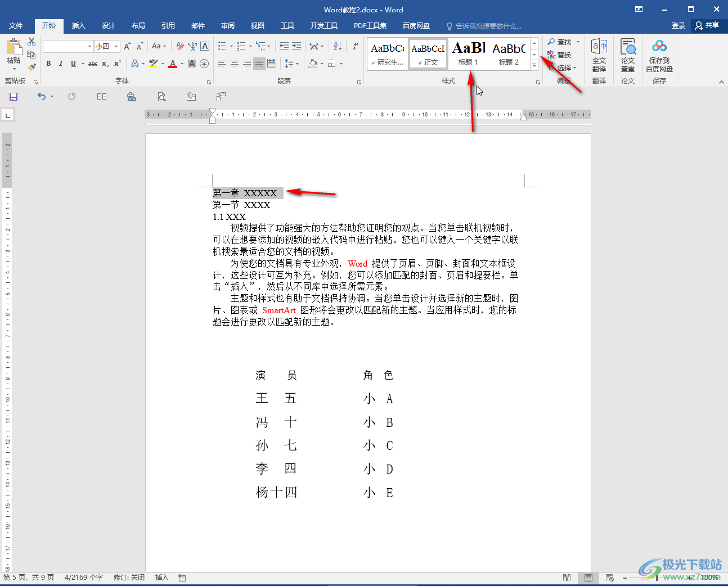Shrink font size with the smaller A icon
The image size is (728, 586).
[140, 46]
